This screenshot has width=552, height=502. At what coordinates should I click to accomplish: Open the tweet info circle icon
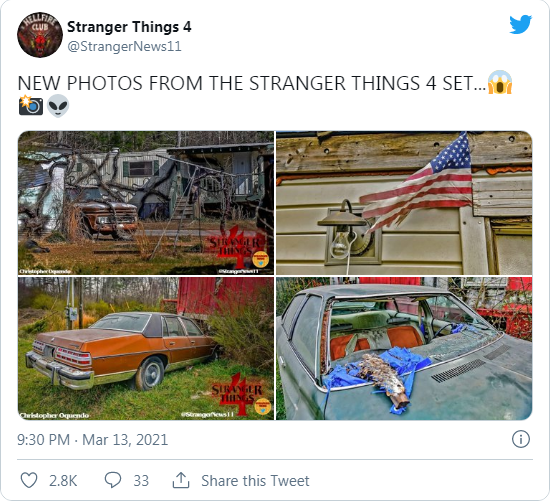[x=521, y=440]
